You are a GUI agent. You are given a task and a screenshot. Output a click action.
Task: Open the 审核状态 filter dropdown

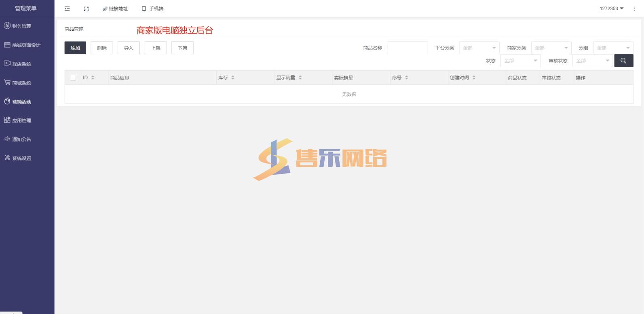pyautogui.click(x=592, y=61)
